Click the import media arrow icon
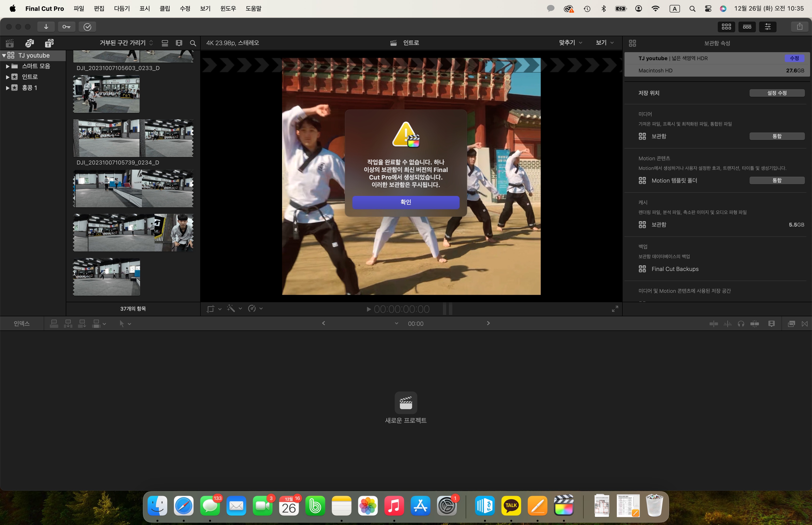 (x=46, y=27)
